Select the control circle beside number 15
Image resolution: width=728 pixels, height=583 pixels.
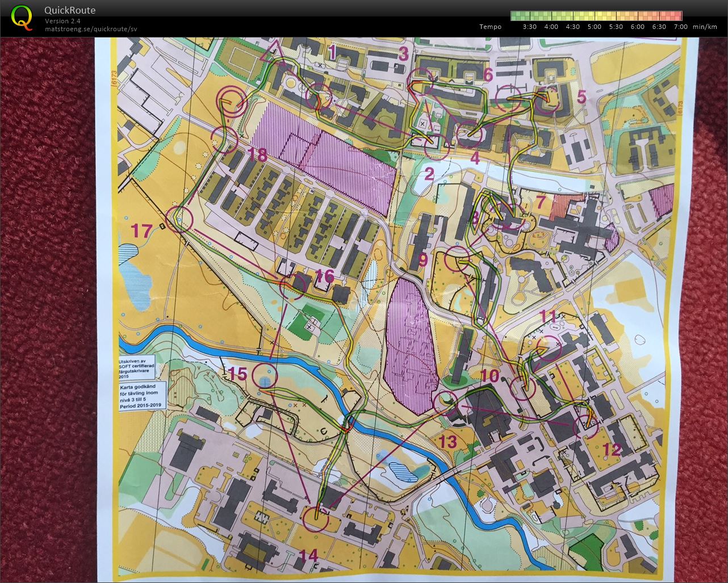click(x=265, y=376)
